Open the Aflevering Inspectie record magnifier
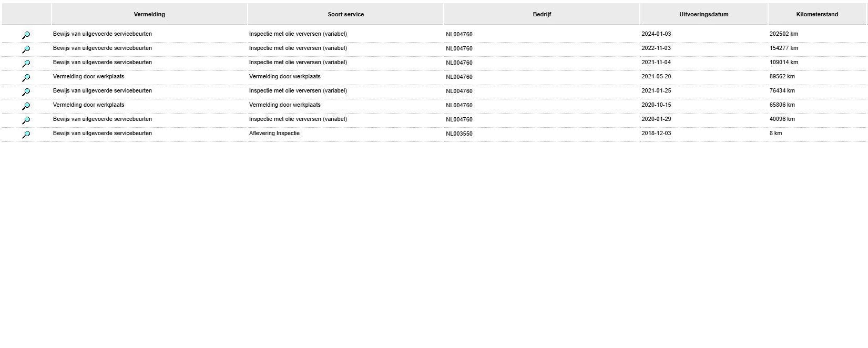 (x=26, y=135)
